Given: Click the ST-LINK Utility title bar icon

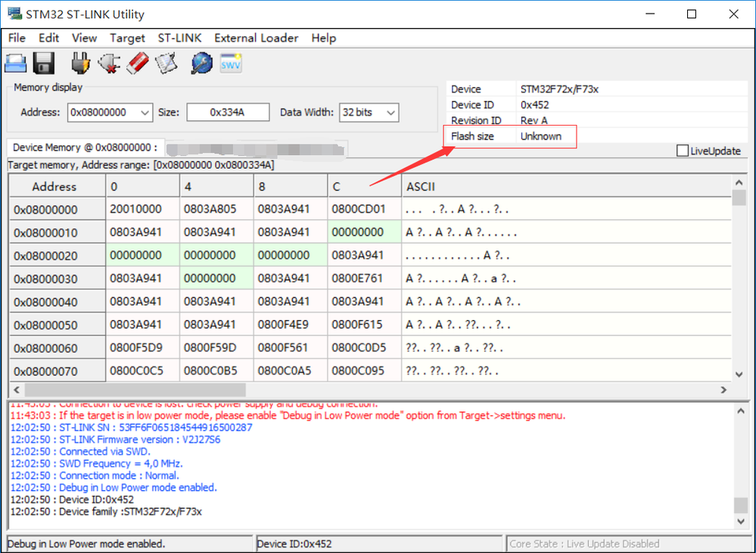Looking at the screenshot, I should [x=14, y=14].
